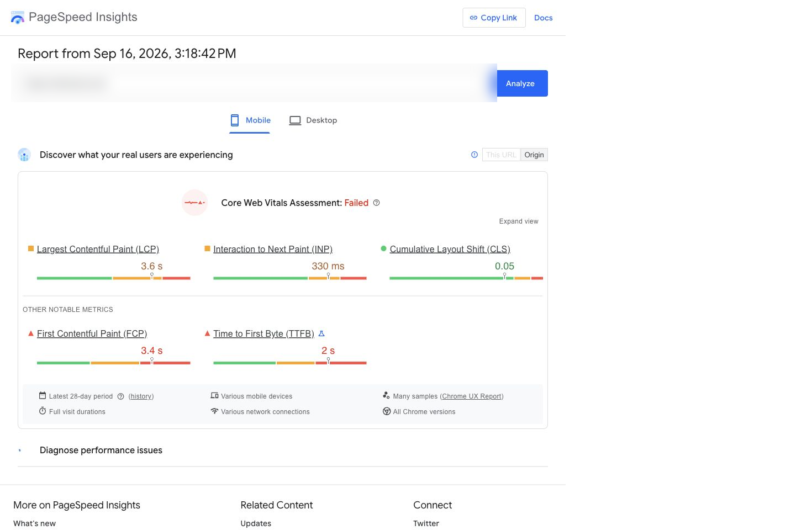Open the Chrome UX Report link
Screen dimensions: 812x530
(x=472, y=396)
